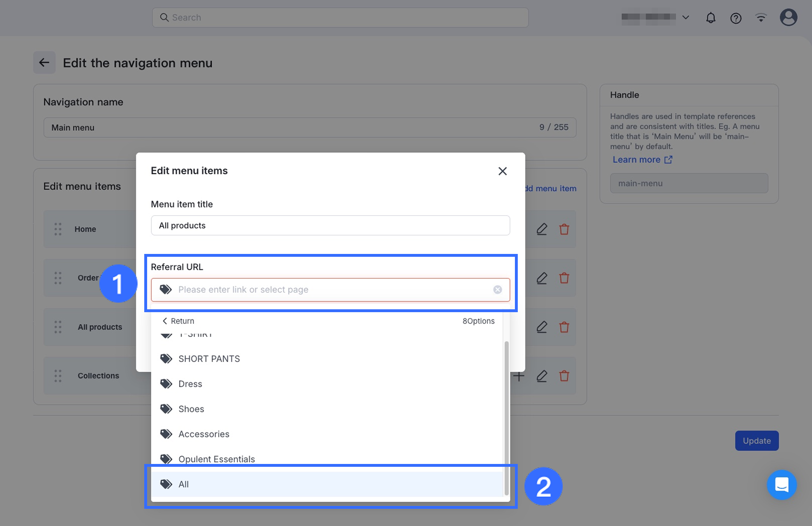
Task: Click the notification bell icon
Action: [711, 18]
